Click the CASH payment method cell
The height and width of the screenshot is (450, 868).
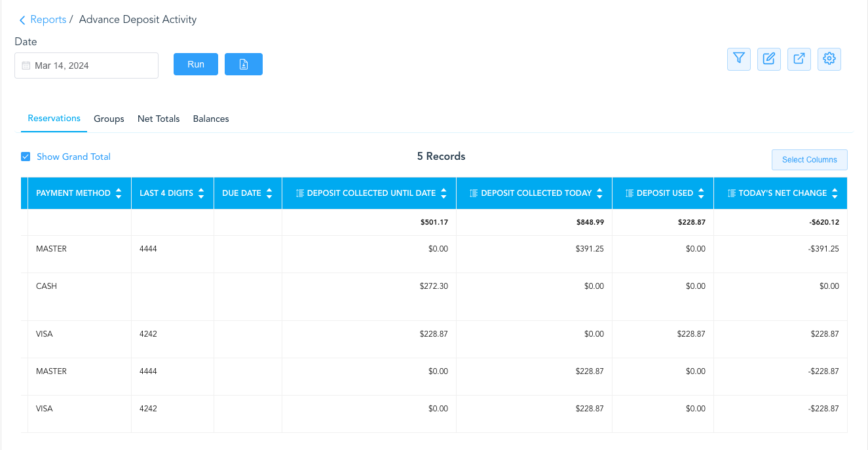pos(80,297)
